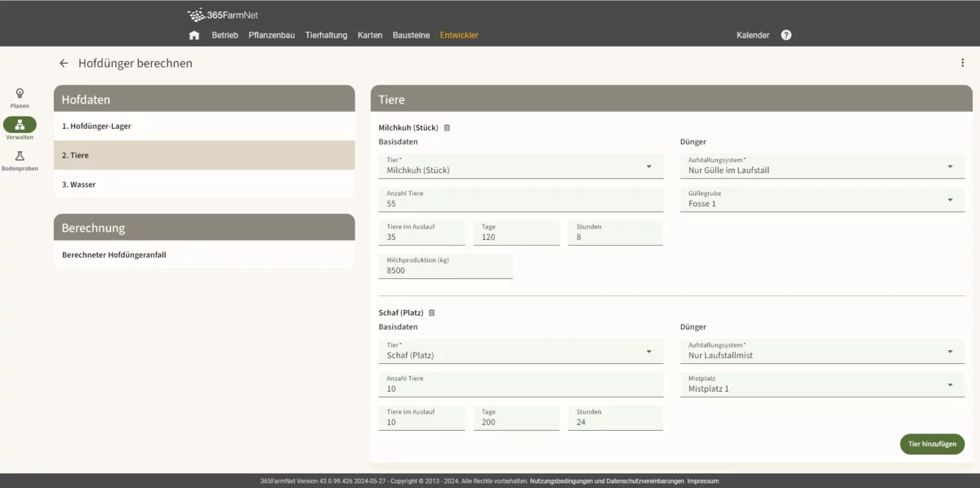This screenshot has width=980, height=488.
Task: Open the Impressum link in footer
Action: point(702,481)
